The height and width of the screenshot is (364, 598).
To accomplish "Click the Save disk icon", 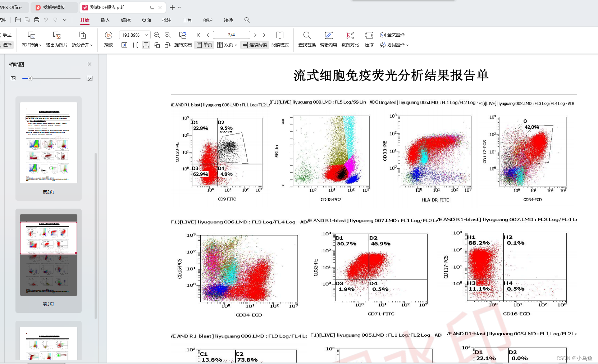I will coord(27,20).
